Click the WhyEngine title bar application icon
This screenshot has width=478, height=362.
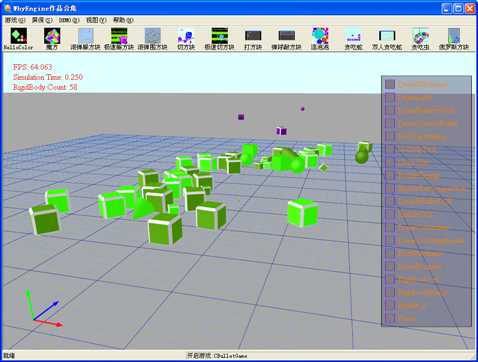(x=8, y=8)
